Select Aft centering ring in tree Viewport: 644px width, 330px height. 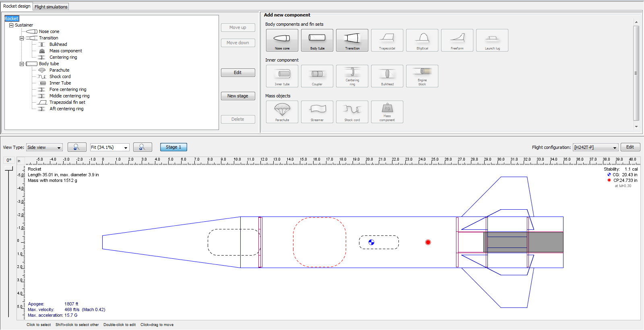(66, 109)
